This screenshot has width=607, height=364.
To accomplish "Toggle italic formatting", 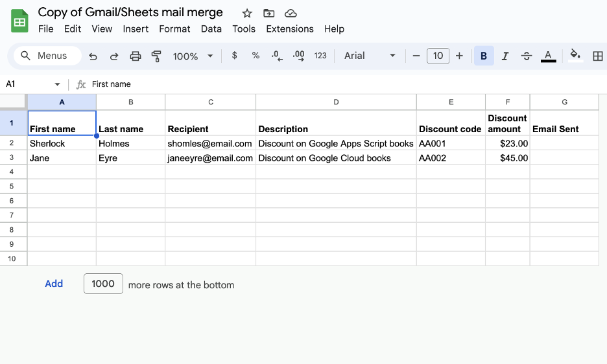I will [x=505, y=56].
